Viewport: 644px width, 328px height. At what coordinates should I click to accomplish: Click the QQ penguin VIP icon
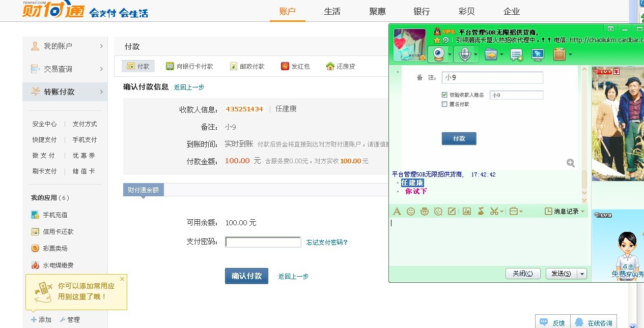(437, 32)
